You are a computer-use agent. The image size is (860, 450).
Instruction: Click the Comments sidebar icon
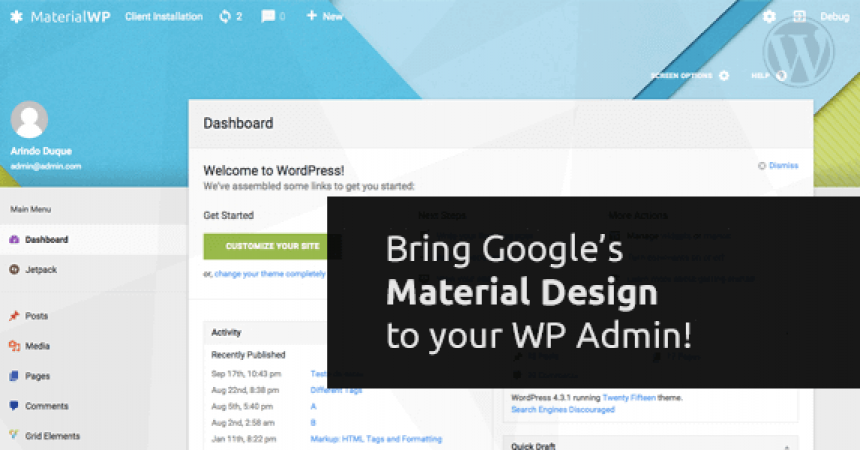click(x=14, y=406)
